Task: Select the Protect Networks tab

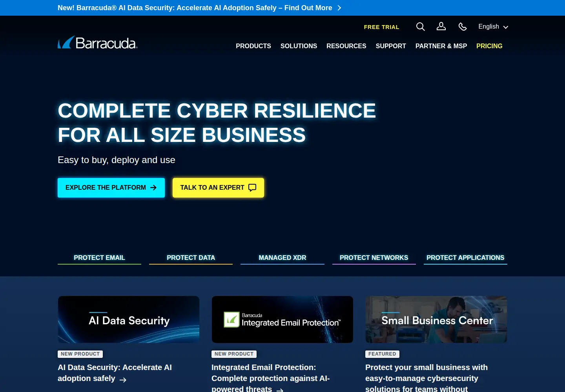Action: click(374, 258)
